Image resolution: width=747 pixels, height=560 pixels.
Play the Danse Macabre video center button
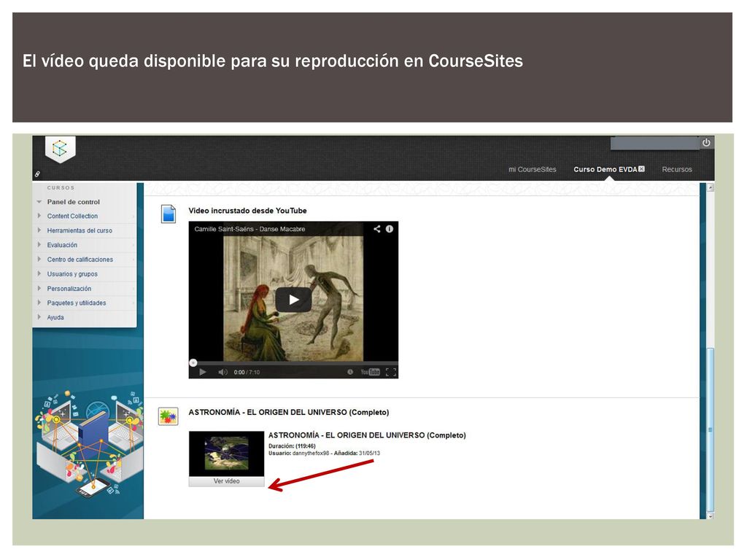(293, 300)
